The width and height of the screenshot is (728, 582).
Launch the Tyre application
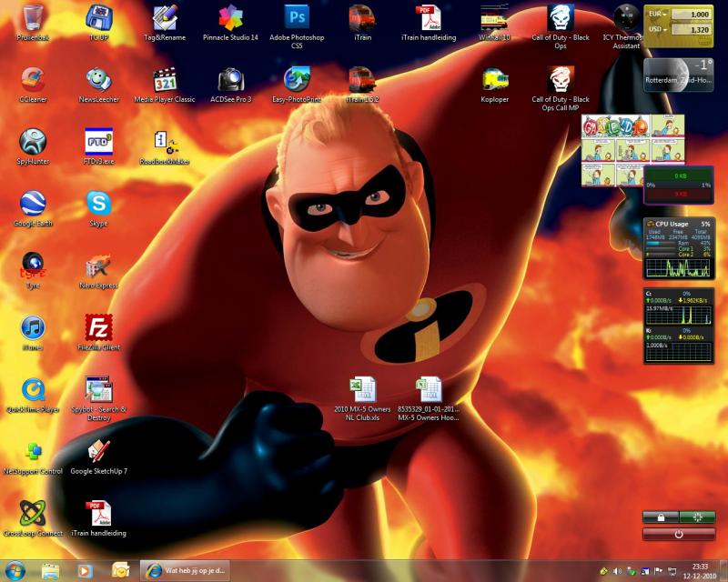click(x=33, y=271)
